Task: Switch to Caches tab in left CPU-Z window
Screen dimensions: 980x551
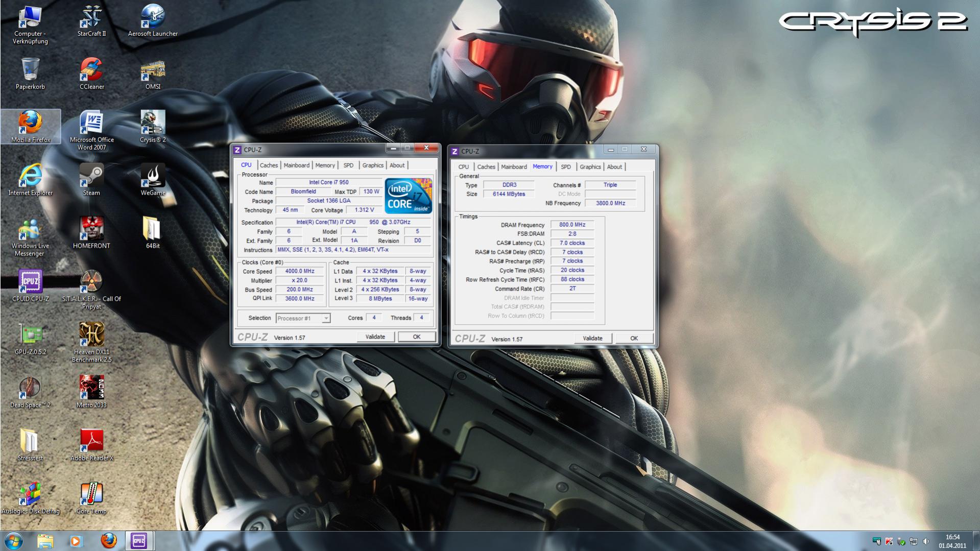Action: point(269,165)
